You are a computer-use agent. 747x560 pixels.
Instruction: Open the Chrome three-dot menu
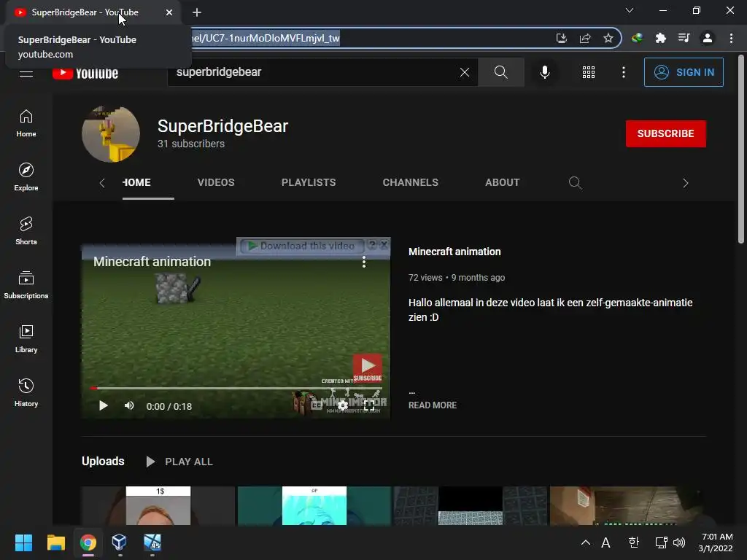coord(731,38)
